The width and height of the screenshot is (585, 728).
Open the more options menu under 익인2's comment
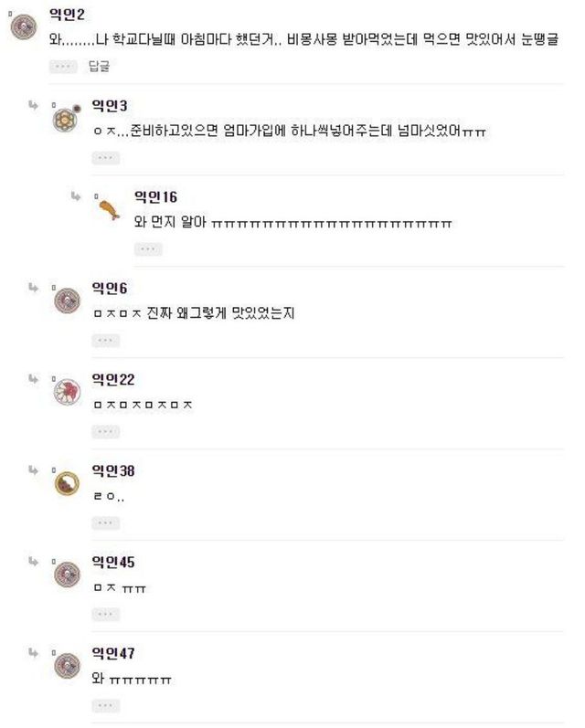point(62,67)
